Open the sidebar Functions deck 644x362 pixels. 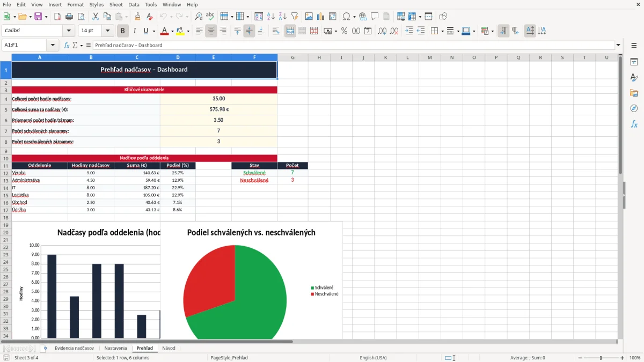pyautogui.click(x=634, y=124)
